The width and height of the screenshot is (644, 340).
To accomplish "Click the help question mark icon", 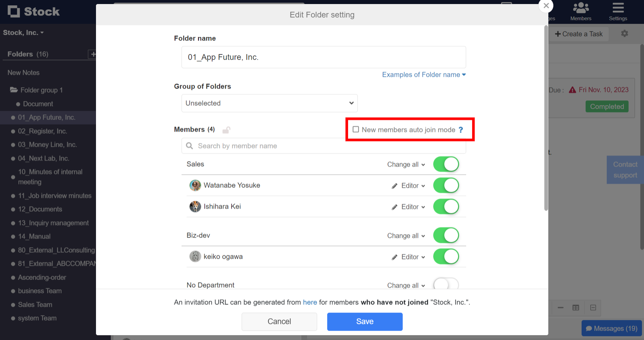I will (461, 130).
